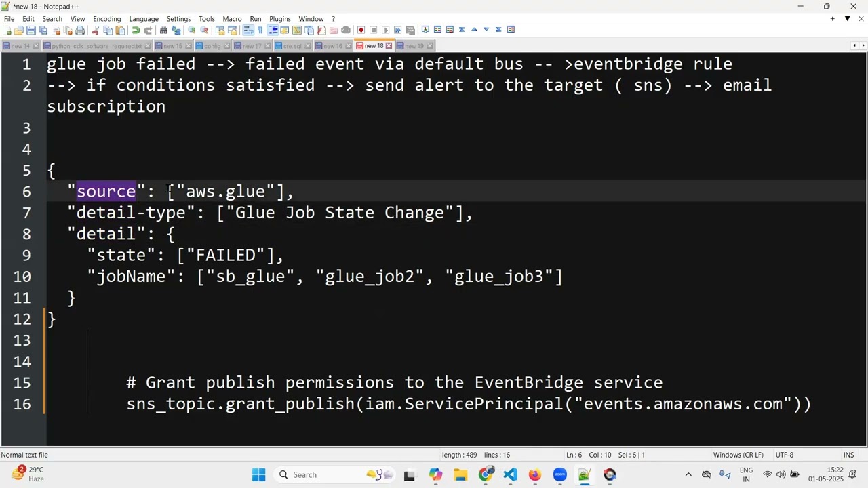This screenshot has width=868, height=488.
Task: Click the Zoom In magnifier icon
Action: (x=192, y=30)
